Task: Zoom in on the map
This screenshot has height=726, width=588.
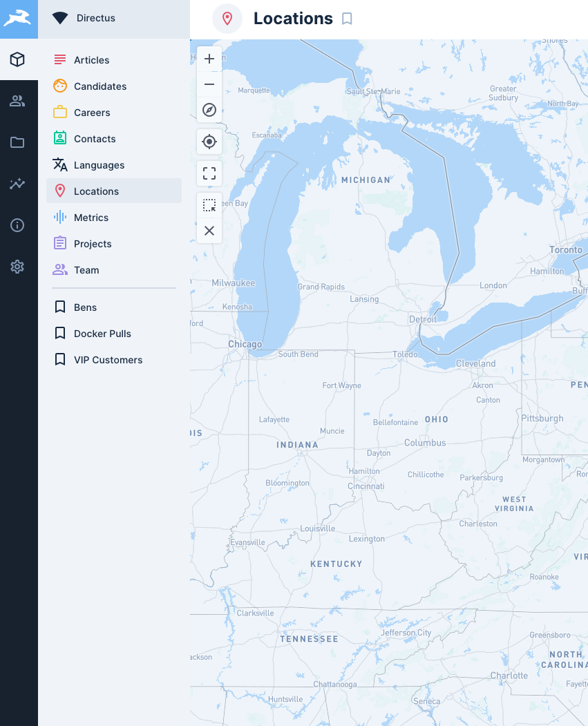Action: click(x=209, y=59)
